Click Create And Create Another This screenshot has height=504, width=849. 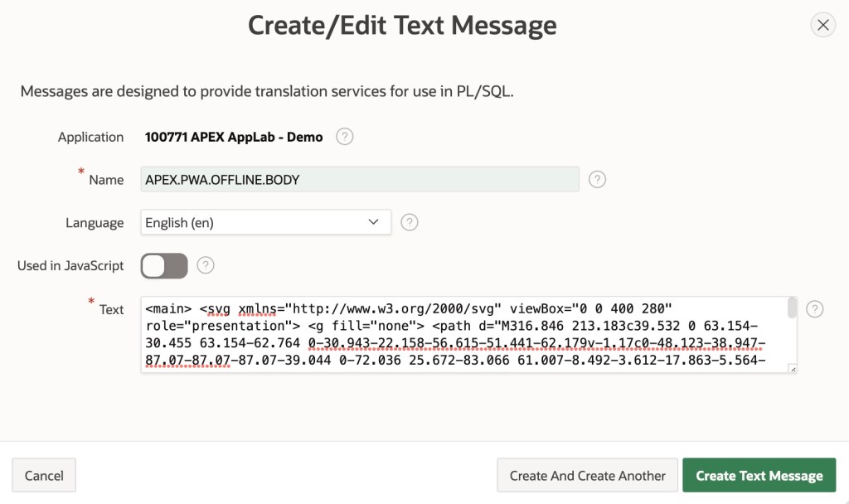coord(587,476)
